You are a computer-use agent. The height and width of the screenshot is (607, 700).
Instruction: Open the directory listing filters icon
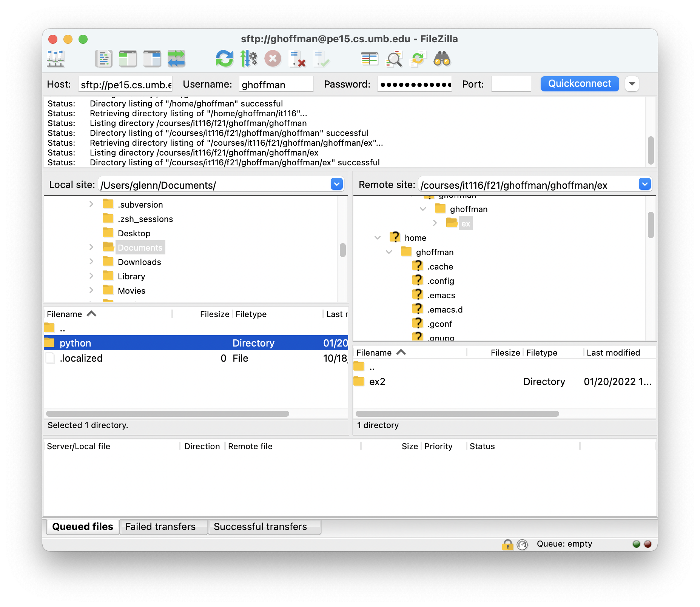(370, 59)
